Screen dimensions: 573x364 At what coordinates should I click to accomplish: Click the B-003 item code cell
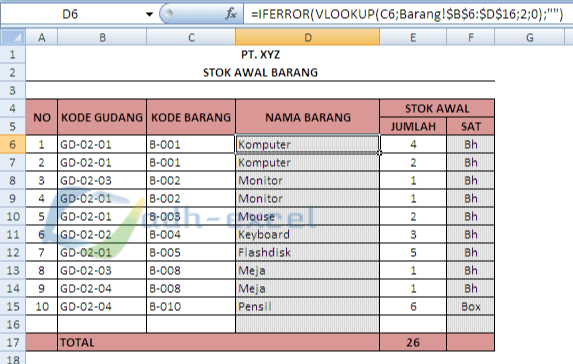click(x=191, y=216)
